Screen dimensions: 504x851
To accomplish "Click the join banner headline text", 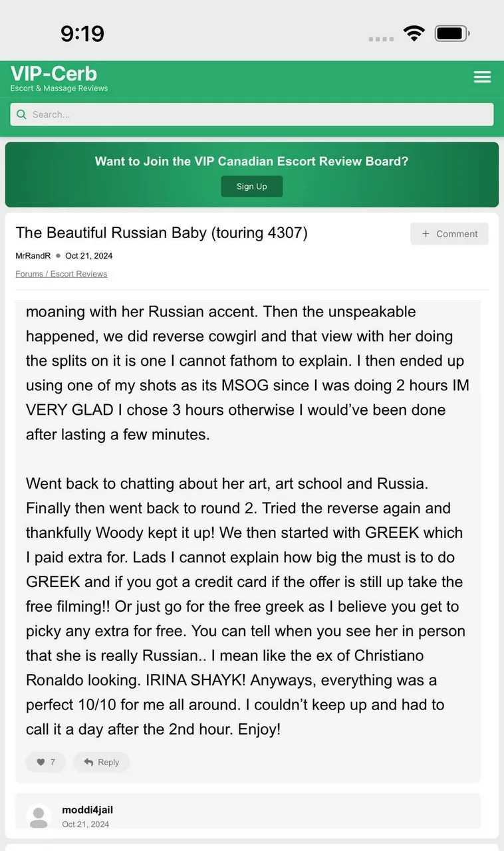I will [251, 161].
